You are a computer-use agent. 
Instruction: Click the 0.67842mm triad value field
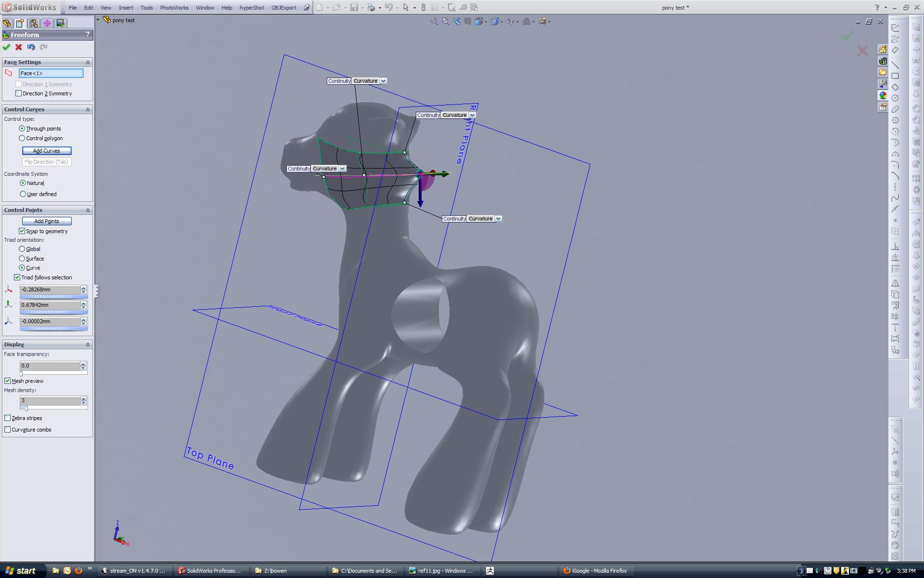(x=50, y=305)
